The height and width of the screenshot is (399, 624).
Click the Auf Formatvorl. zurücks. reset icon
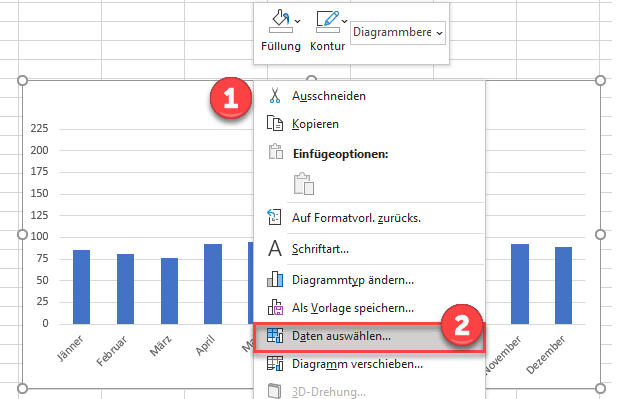click(x=275, y=217)
